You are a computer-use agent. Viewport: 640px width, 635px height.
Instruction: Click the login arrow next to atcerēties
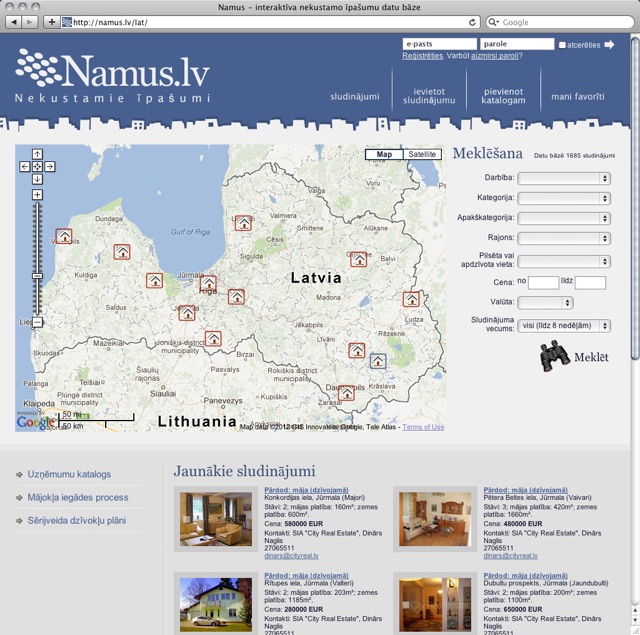[x=609, y=44]
